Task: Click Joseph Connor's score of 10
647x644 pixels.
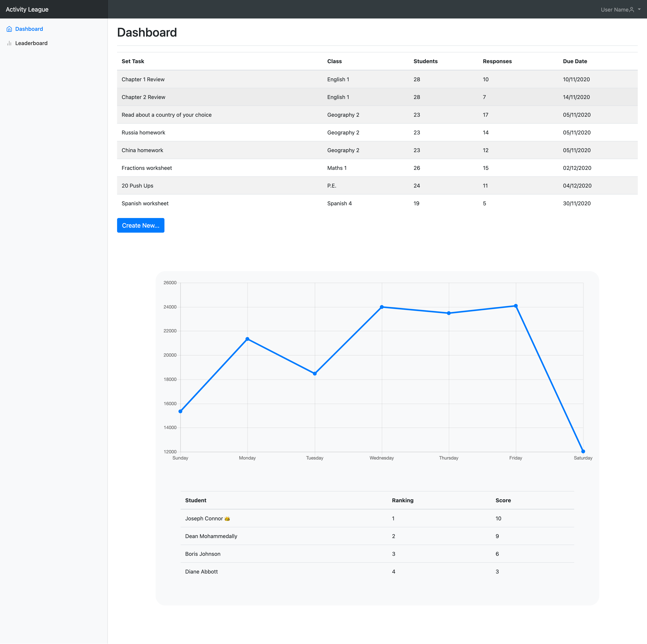Action: [x=498, y=518]
